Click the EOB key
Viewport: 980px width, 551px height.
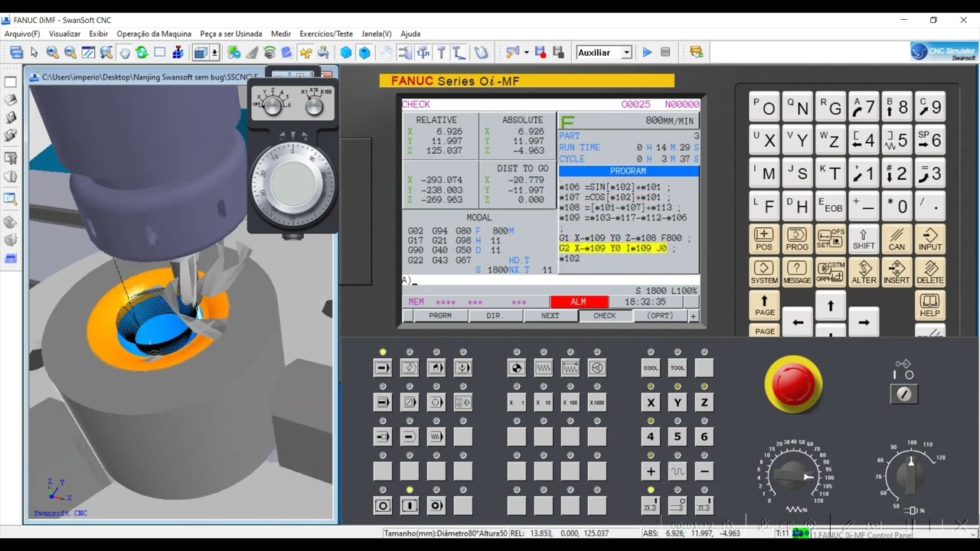[831, 207]
